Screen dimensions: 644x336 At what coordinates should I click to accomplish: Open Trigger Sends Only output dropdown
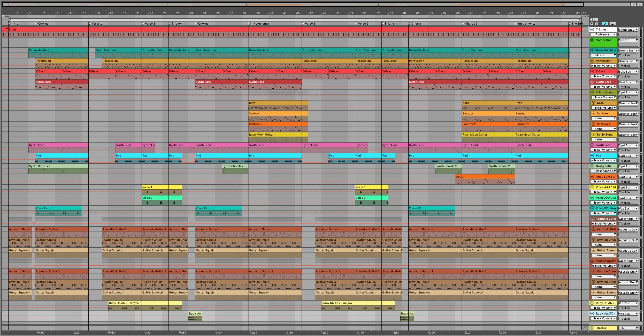628,30
